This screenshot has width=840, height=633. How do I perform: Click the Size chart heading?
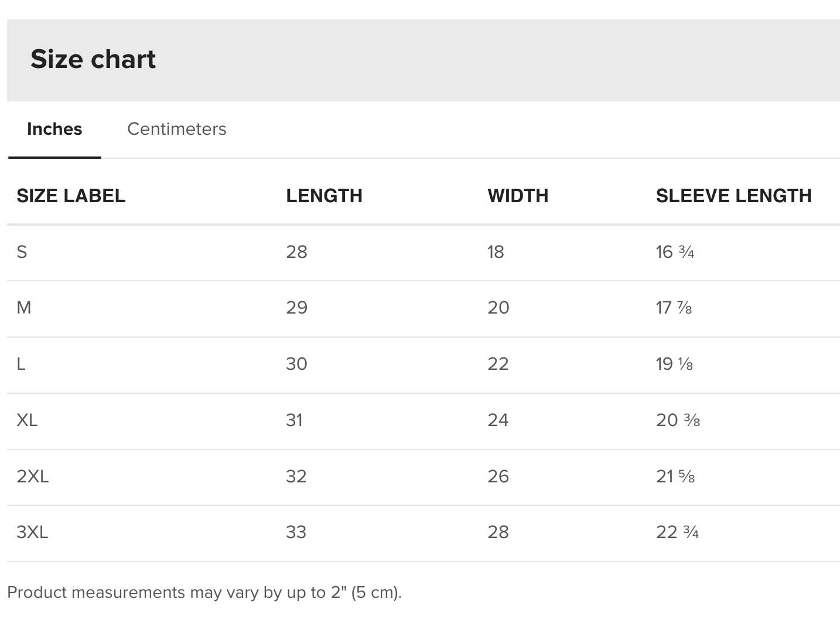click(x=93, y=59)
